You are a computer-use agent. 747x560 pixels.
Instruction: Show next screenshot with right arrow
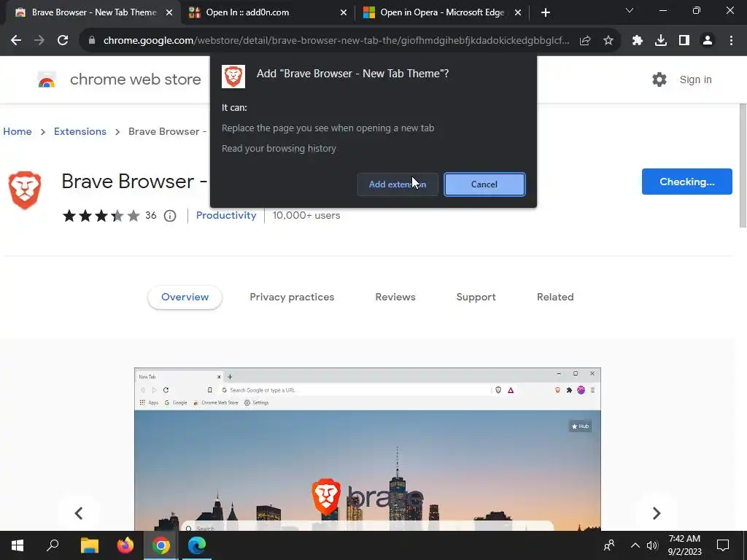point(657,513)
